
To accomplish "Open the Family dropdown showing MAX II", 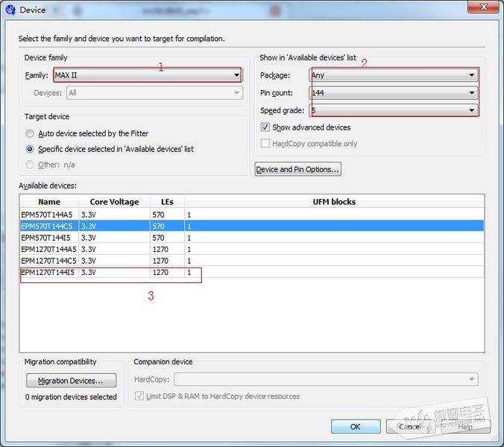I will (x=148, y=75).
